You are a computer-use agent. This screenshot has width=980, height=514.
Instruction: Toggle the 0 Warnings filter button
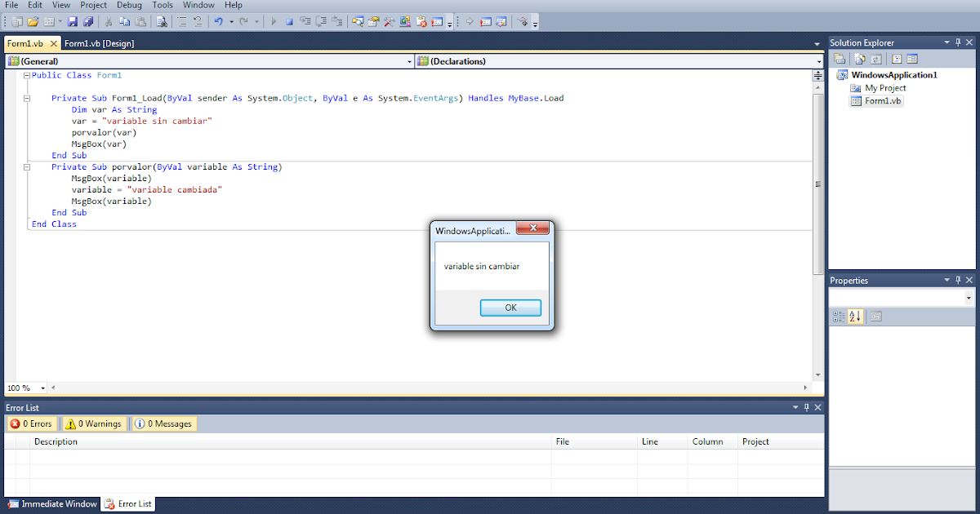click(x=93, y=423)
